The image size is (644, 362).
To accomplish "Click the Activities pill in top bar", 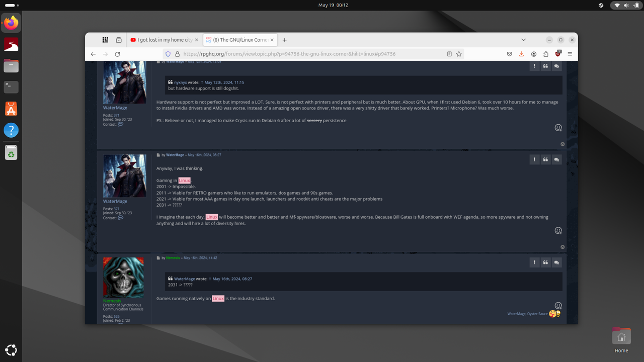I will tap(11, 5).
